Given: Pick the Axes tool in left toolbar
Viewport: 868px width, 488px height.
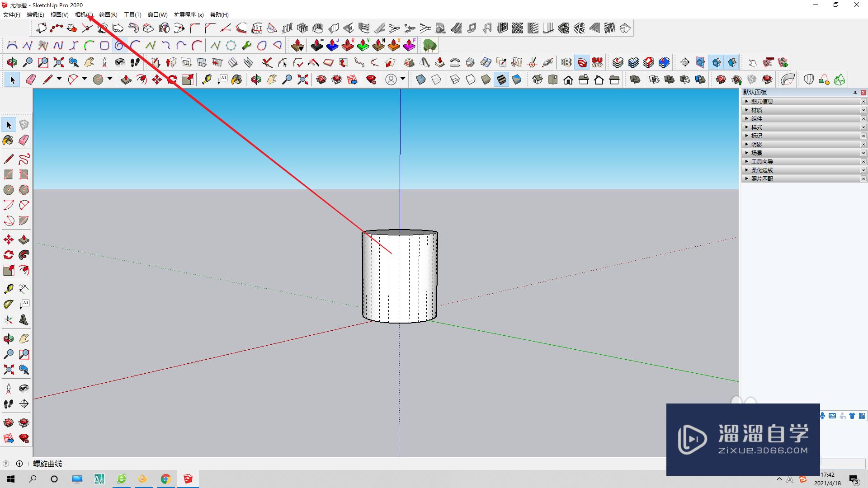Looking at the screenshot, I should tap(8, 320).
